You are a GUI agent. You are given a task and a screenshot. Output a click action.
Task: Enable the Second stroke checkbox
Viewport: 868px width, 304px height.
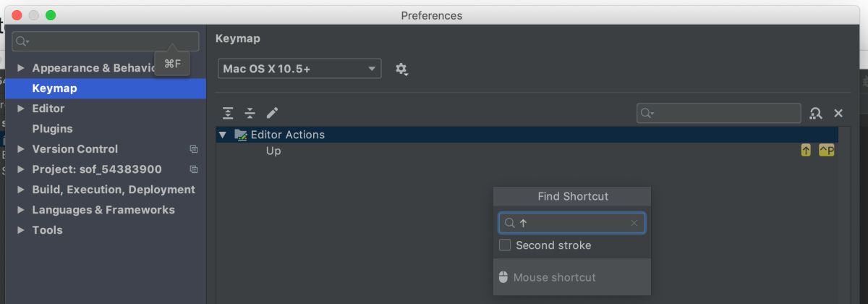(x=505, y=245)
